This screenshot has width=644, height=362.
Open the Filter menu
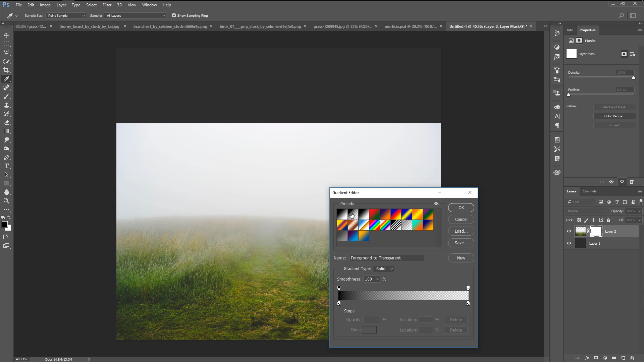click(x=107, y=5)
